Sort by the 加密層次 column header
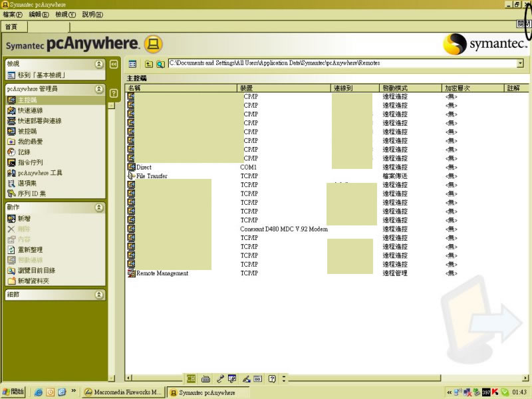This screenshot has height=399, width=532. (x=473, y=88)
